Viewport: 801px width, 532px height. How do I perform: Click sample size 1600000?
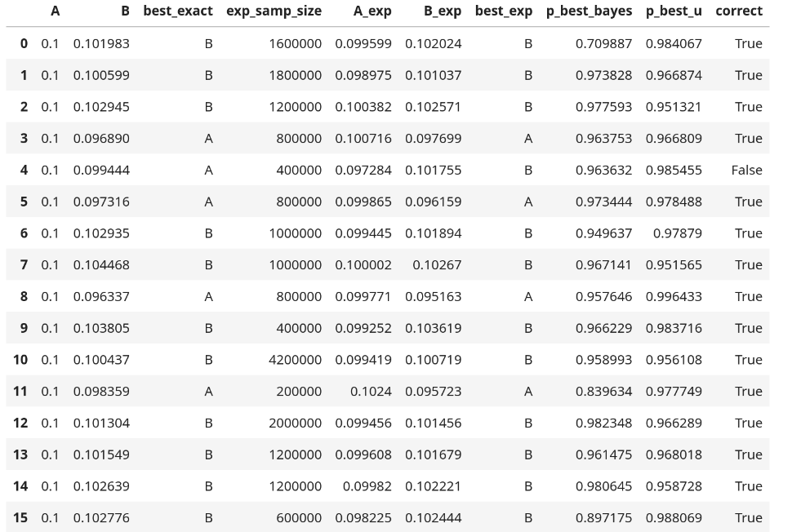tap(296, 44)
